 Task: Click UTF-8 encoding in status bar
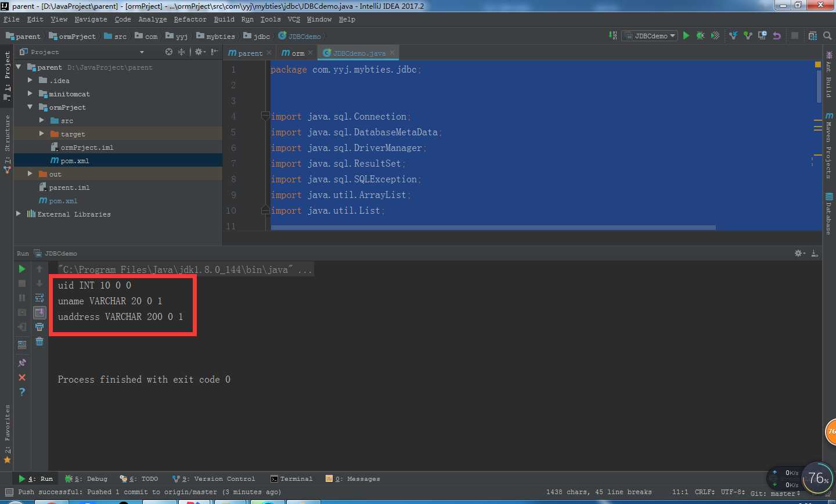click(x=733, y=492)
